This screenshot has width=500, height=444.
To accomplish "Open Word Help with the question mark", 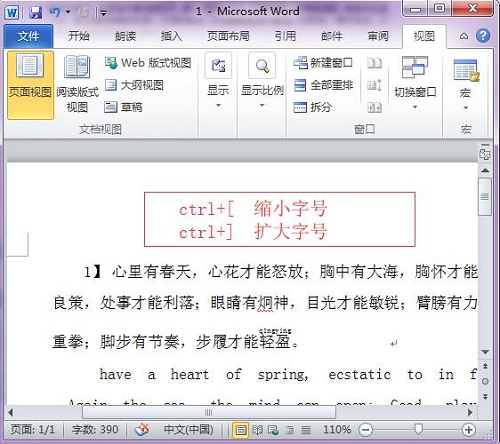I will [x=483, y=35].
